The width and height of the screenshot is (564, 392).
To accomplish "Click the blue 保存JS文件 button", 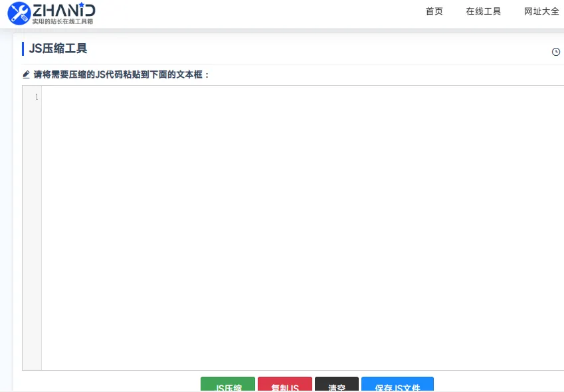I will coord(397,385).
